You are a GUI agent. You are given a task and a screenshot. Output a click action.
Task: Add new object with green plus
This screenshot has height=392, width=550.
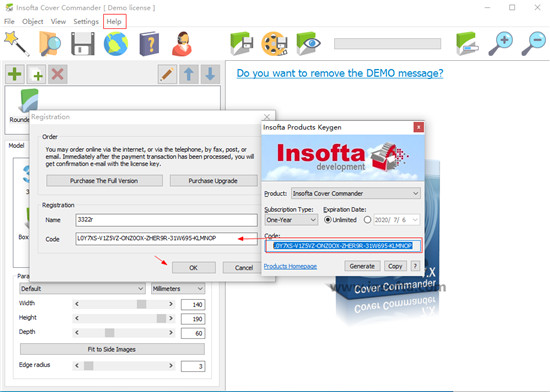[x=15, y=74]
